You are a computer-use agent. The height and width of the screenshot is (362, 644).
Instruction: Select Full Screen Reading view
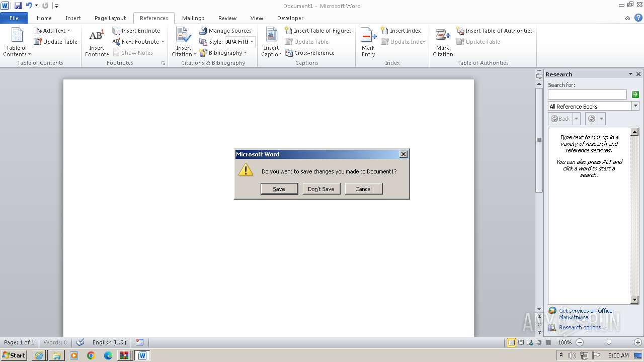pos(521,342)
